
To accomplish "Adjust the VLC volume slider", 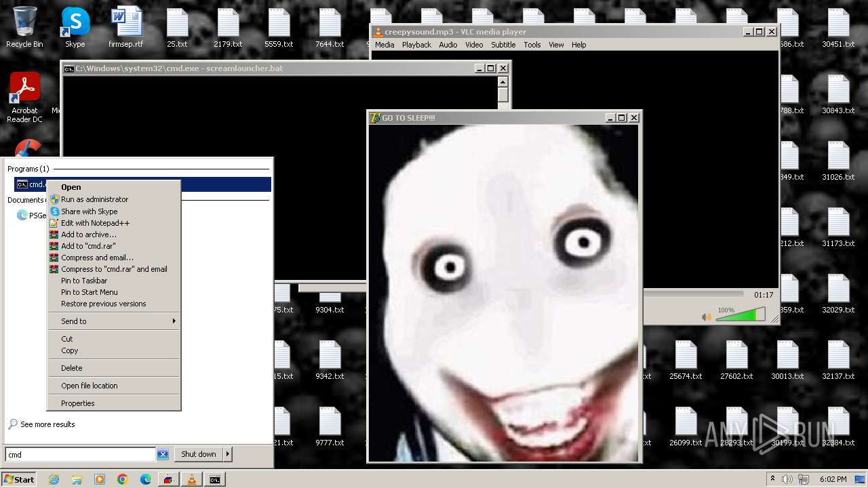I will point(741,314).
